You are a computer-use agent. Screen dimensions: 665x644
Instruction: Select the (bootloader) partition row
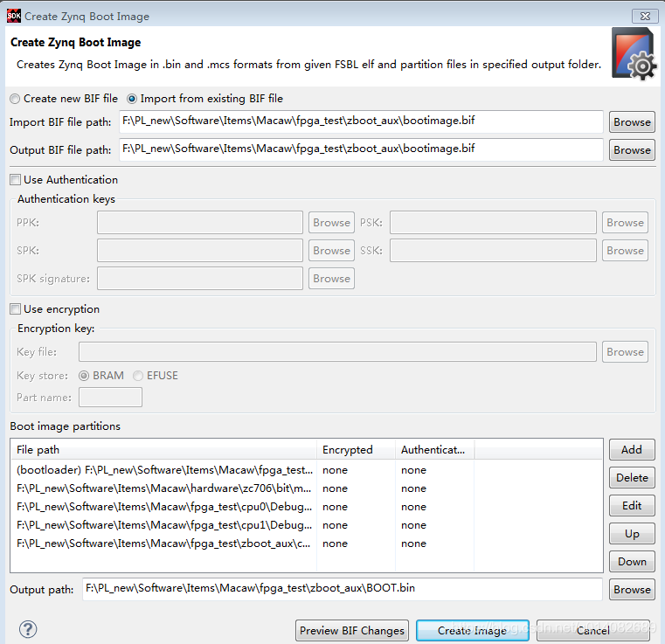(x=306, y=470)
